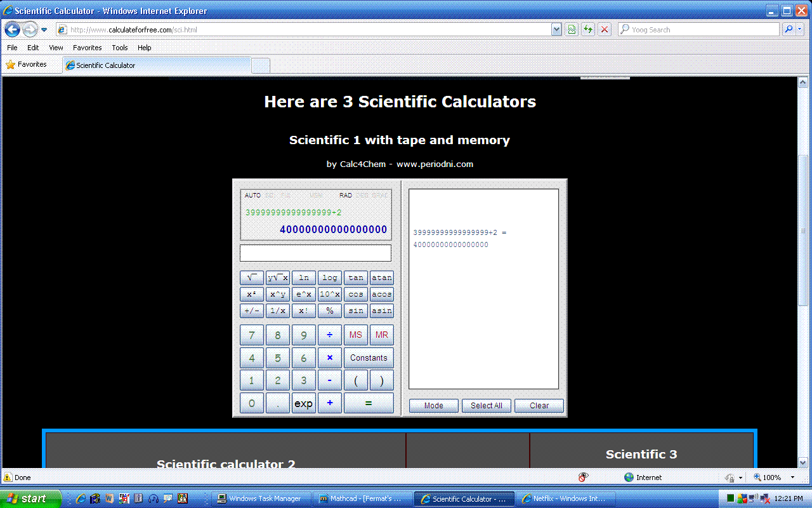Click the acos key
812x508 pixels.
[382, 294]
